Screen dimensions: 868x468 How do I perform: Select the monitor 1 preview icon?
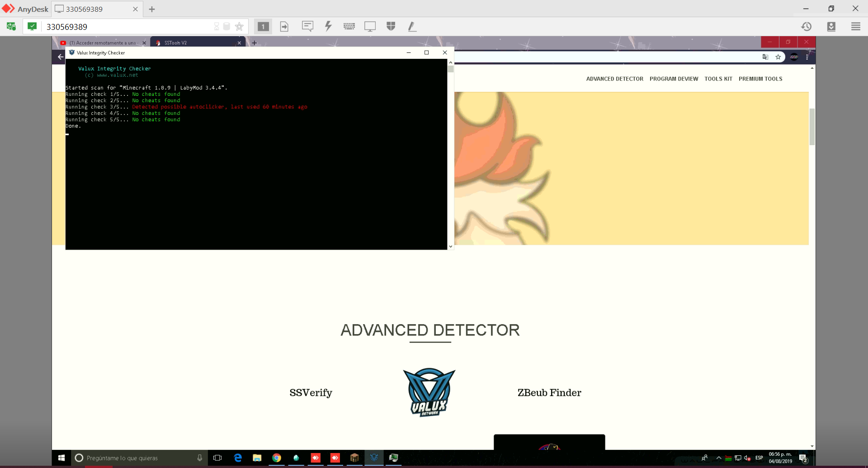pyautogui.click(x=263, y=26)
